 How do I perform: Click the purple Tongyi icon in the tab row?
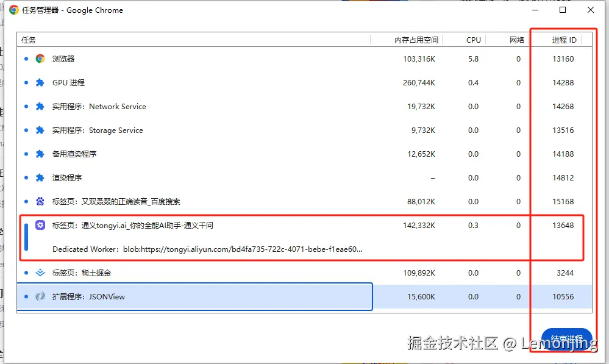[x=40, y=225]
